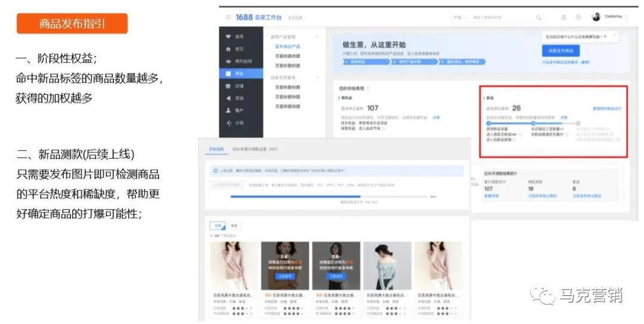This screenshot has width=644, height=324.
Task: Open 首页 via the home icon
Action: 228,49
